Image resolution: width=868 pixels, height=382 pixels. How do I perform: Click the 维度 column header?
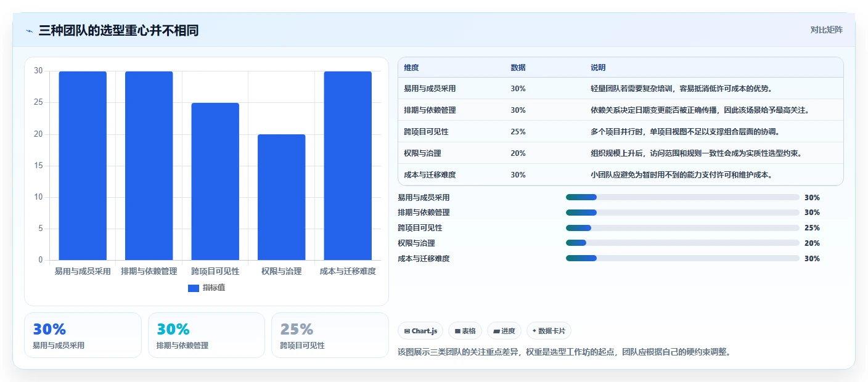[x=411, y=68]
